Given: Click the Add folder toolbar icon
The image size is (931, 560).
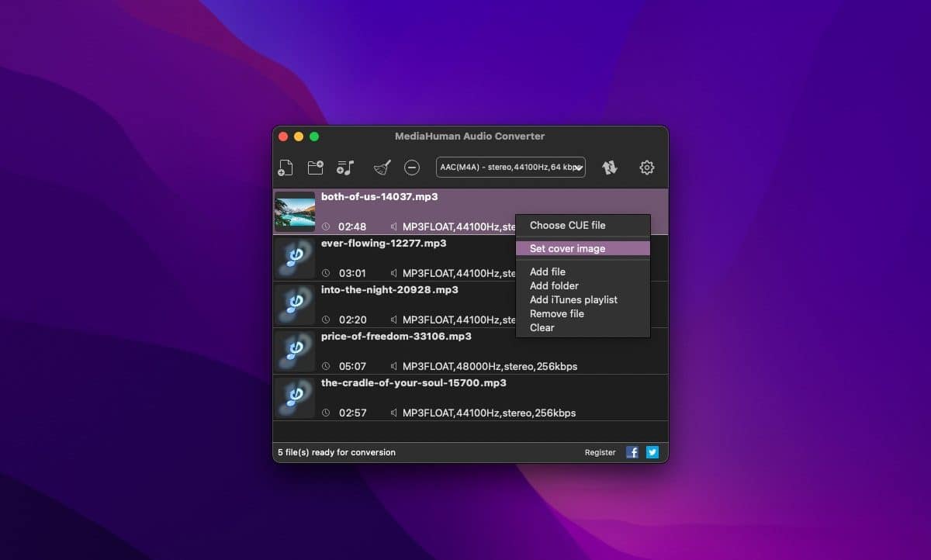Looking at the screenshot, I should (x=315, y=167).
